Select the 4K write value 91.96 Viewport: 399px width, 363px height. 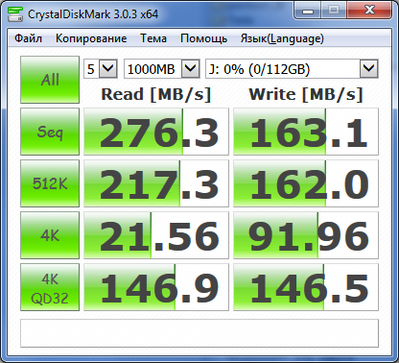click(306, 235)
